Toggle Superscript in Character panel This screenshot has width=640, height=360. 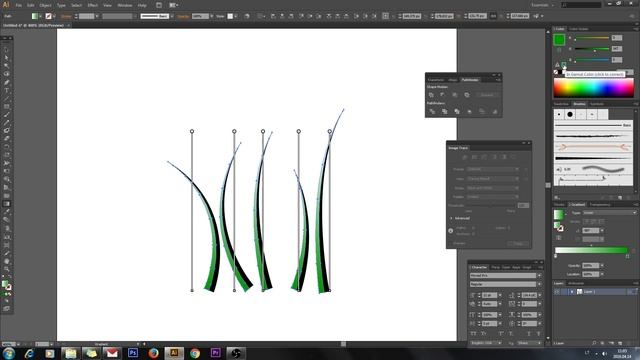coord(501,333)
